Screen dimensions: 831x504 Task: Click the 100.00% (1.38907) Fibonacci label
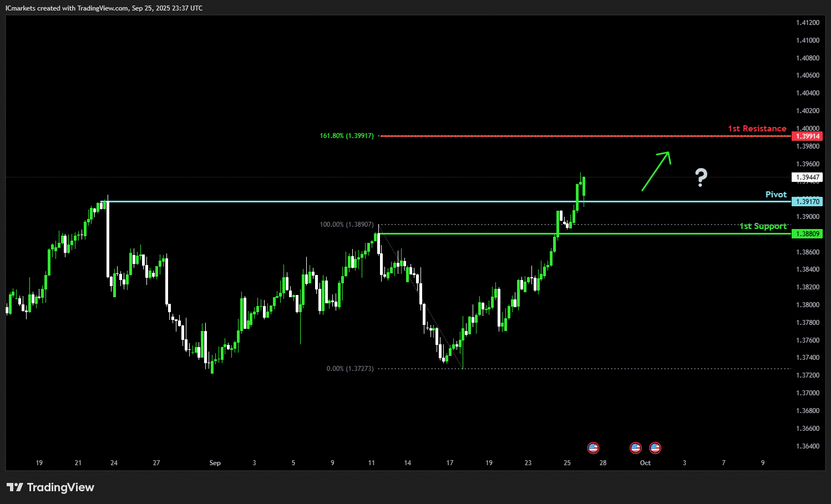pyautogui.click(x=347, y=225)
